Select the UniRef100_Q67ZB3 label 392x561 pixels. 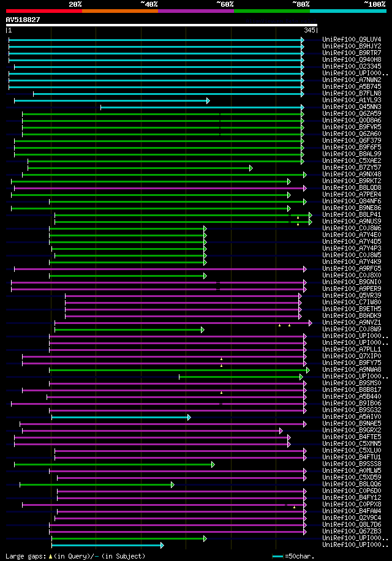(x=352, y=532)
